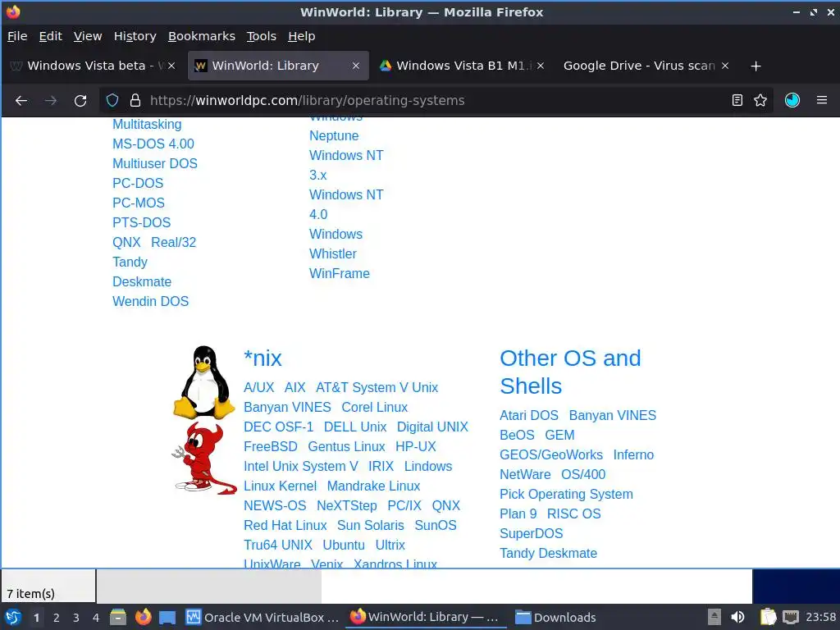The image size is (840, 630).
Task: Open the Edit menu
Action: (50, 36)
